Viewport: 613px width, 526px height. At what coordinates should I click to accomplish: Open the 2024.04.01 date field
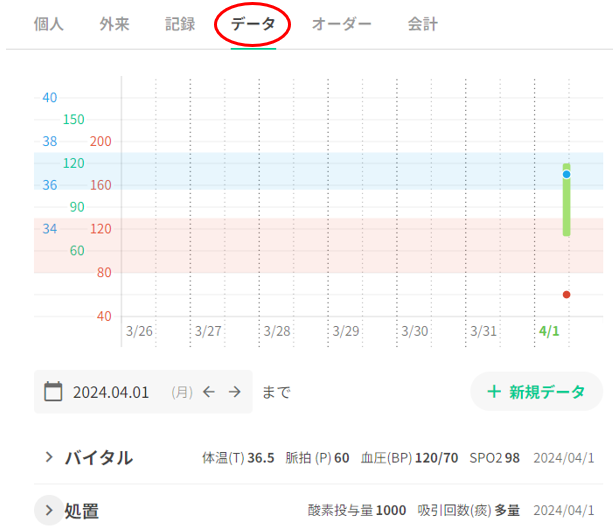coord(143,391)
